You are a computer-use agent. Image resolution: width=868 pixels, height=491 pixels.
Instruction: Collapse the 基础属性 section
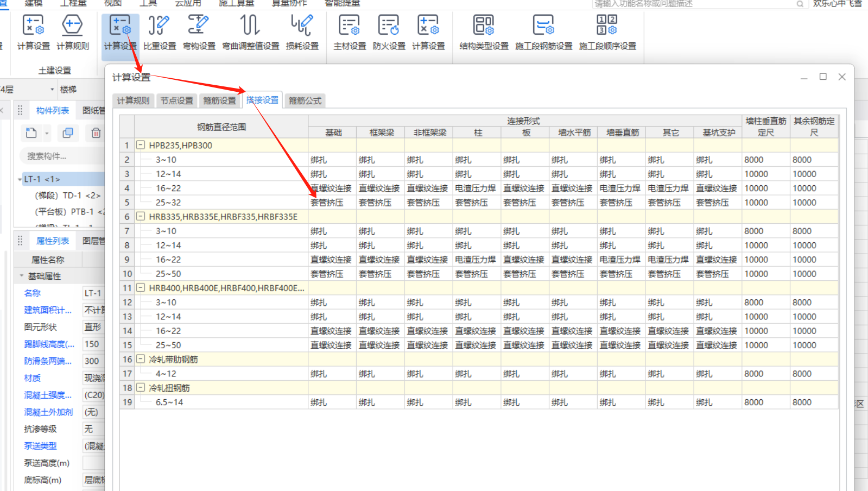pos(22,276)
